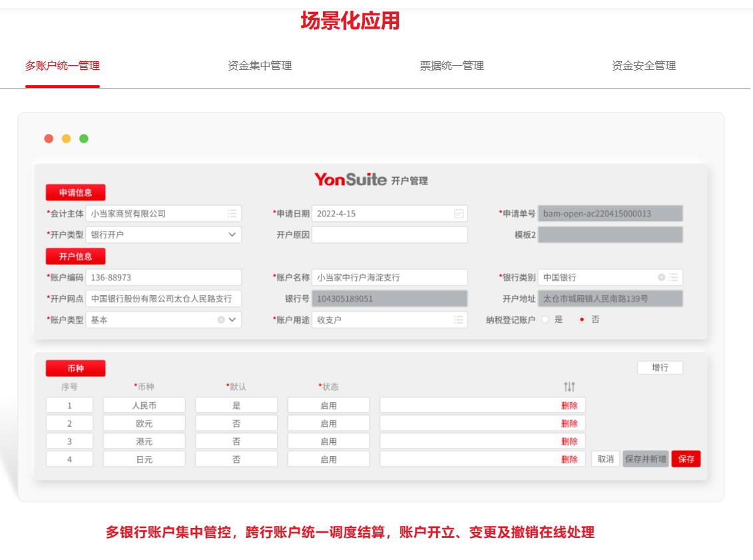Screen dimensions: 753x560
Task: Open list picker in 会计主体 field
Action: 232,214
